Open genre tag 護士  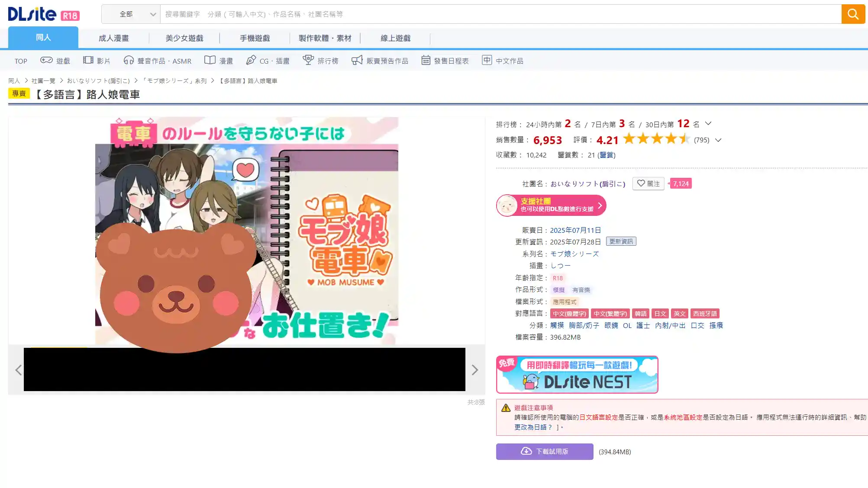(x=643, y=325)
